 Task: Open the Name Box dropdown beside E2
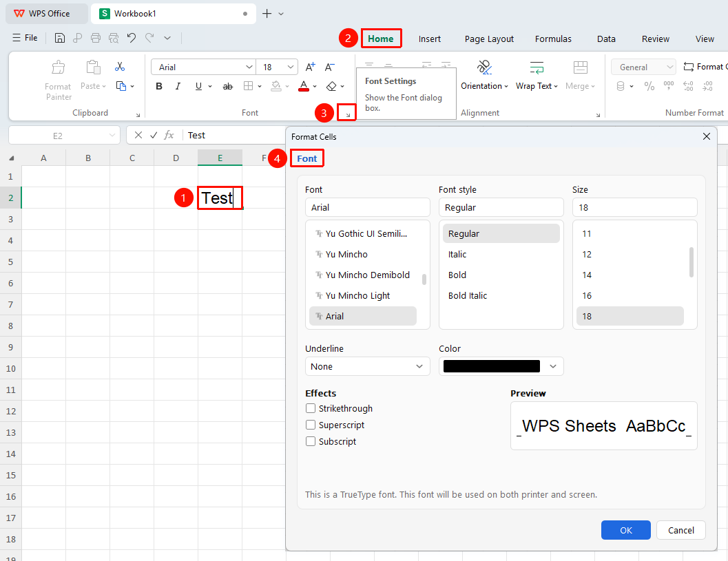tap(112, 136)
